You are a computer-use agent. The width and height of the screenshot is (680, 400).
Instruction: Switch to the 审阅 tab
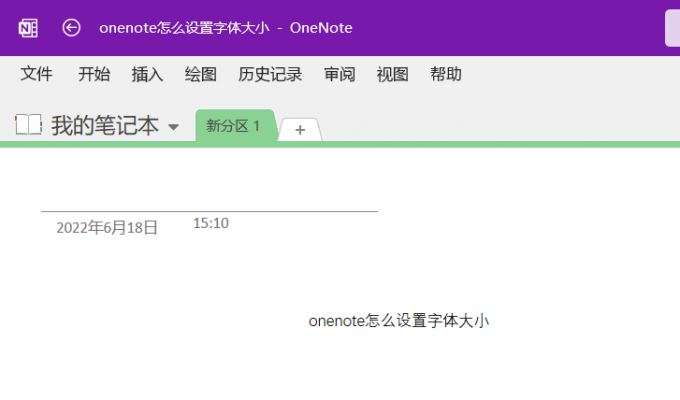(x=340, y=74)
